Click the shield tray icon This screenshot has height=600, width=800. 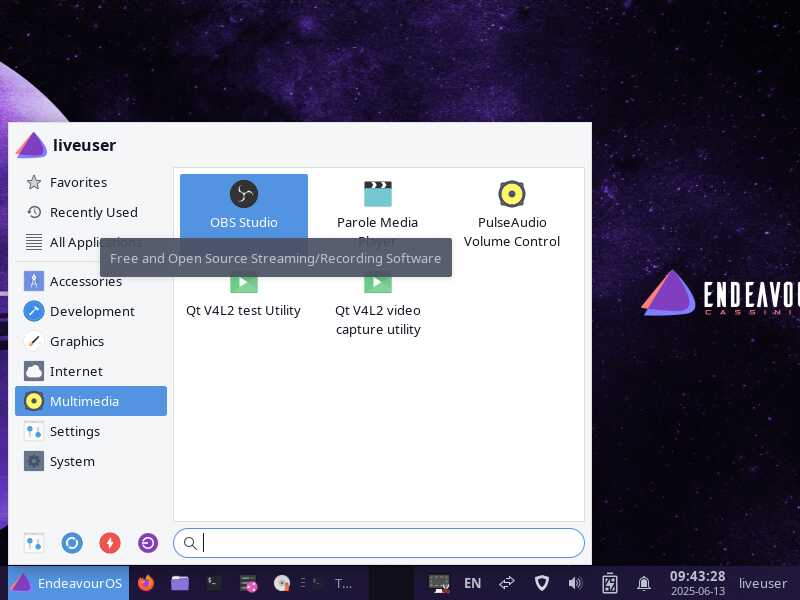[x=541, y=583]
